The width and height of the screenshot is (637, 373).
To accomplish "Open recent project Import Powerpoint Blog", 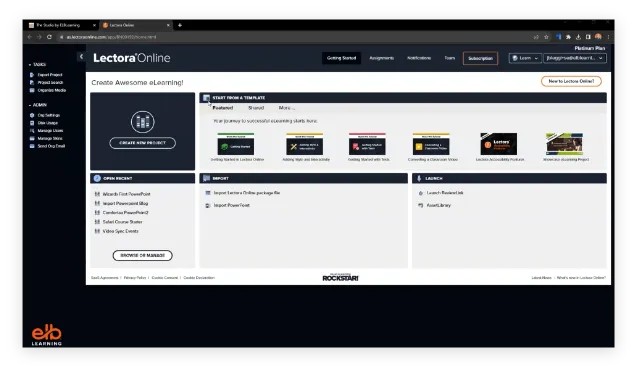I will [x=125, y=204].
